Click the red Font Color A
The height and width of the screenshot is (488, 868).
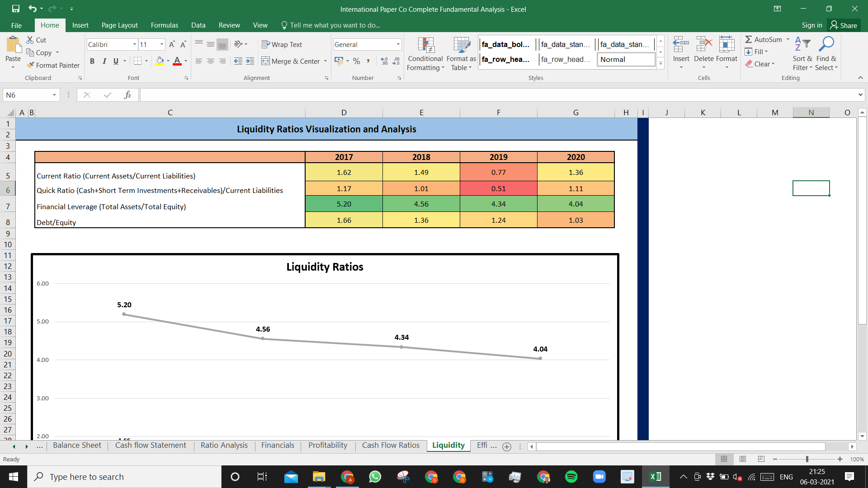177,61
